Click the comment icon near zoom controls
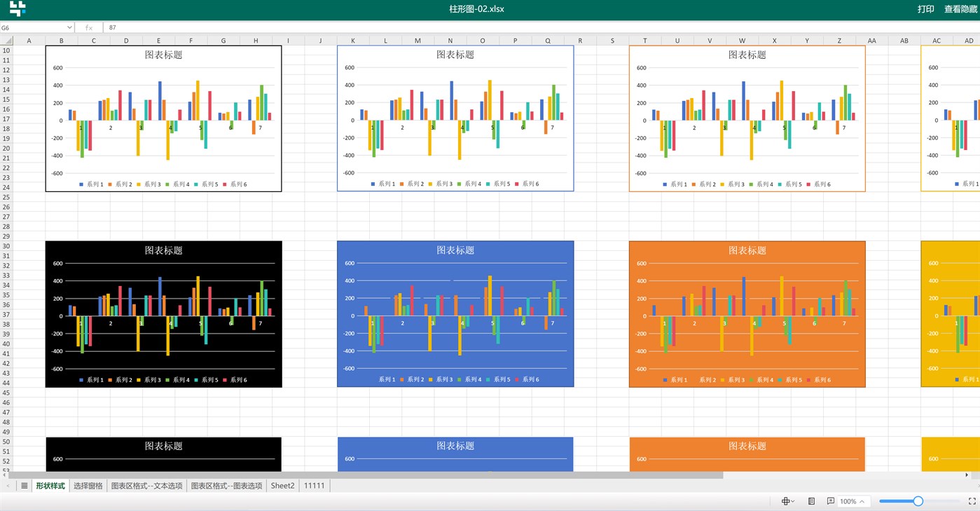The image size is (980, 511). 831,501
